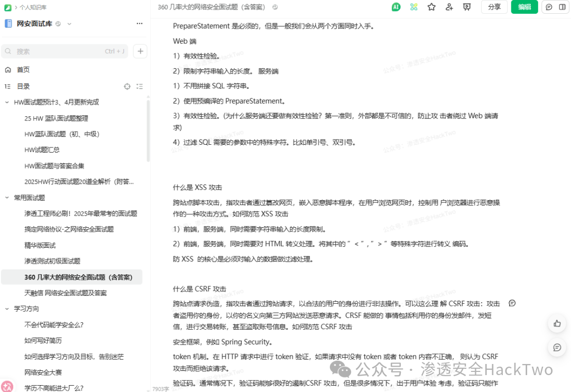Click the 目录 list icon
571x392 pixels.
coord(7,87)
